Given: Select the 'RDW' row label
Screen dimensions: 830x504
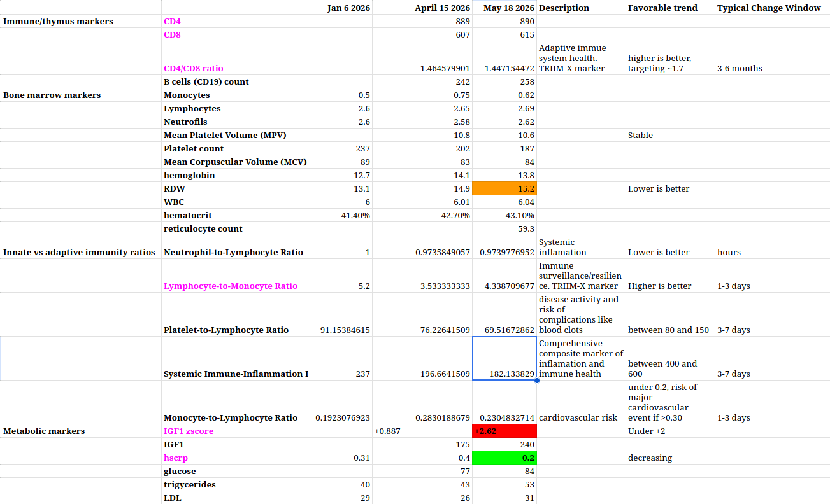Looking at the screenshot, I should point(234,188).
